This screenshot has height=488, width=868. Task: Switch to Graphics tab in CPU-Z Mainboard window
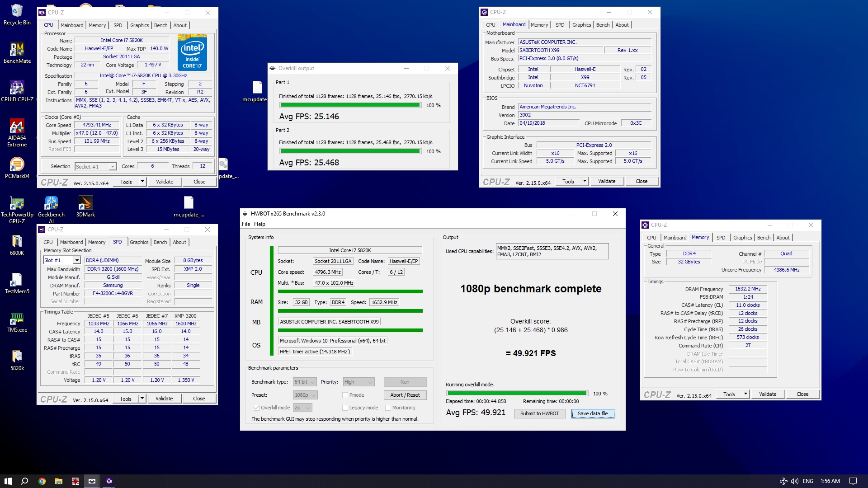point(581,25)
